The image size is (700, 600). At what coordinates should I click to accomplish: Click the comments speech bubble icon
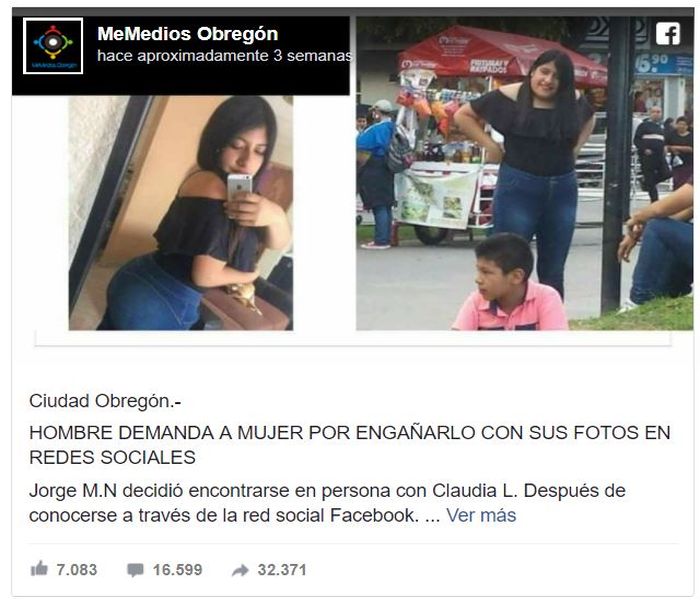coord(135,570)
